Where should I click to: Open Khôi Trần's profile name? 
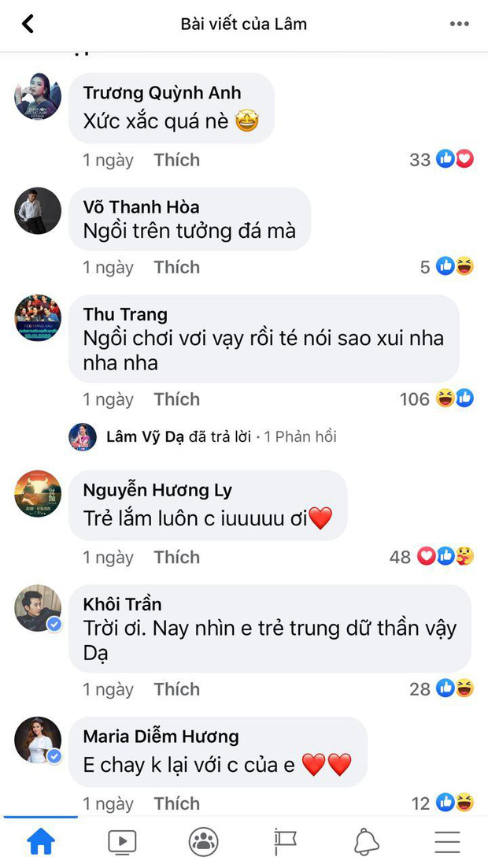pos(122,604)
